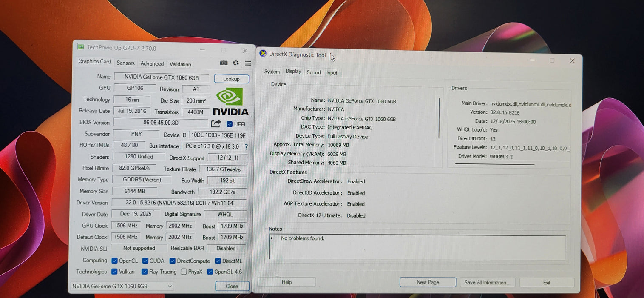The image size is (644, 298).
Task: Toggle the Vulkan checkbox
Action: [x=114, y=271]
